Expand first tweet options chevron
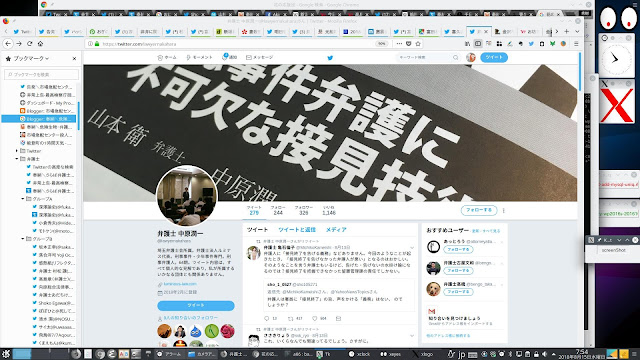The image size is (640, 360). [412, 248]
